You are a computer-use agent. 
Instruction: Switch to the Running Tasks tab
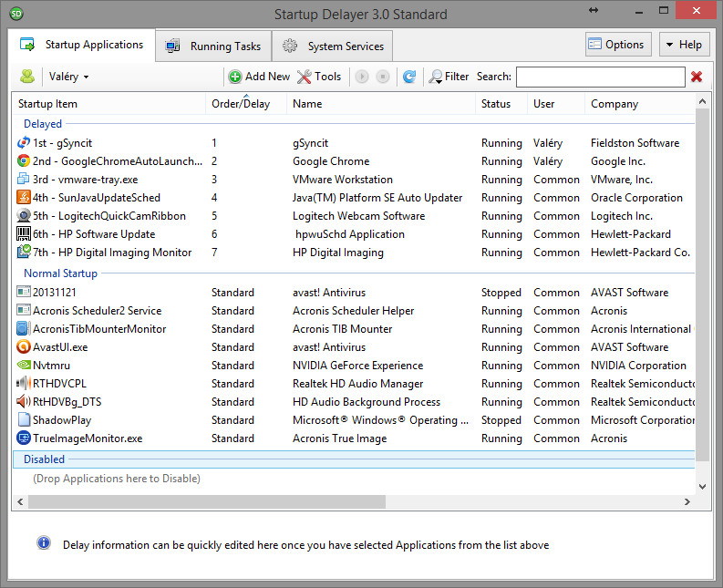[213, 46]
